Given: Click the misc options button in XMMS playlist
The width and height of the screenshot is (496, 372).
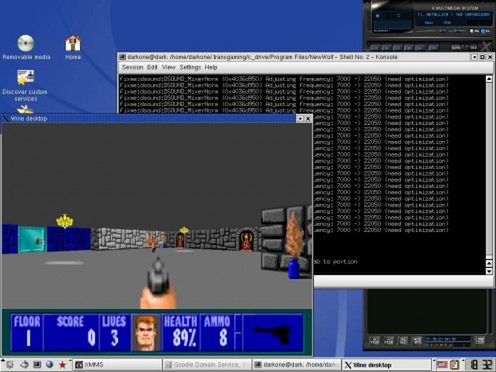Looking at the screenshot, I should 417,340.
